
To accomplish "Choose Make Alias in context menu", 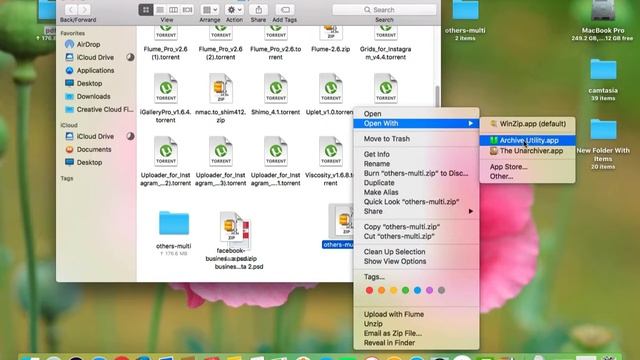I will (x=416, y=192).
